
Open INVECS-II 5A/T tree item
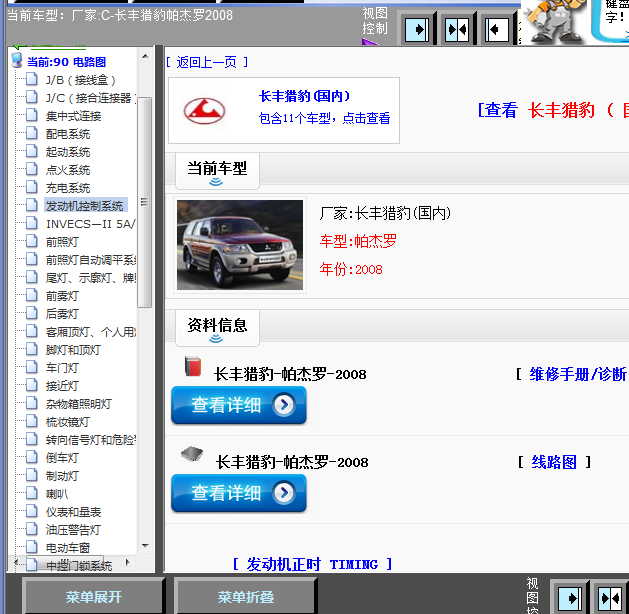[x=91, y=224]
